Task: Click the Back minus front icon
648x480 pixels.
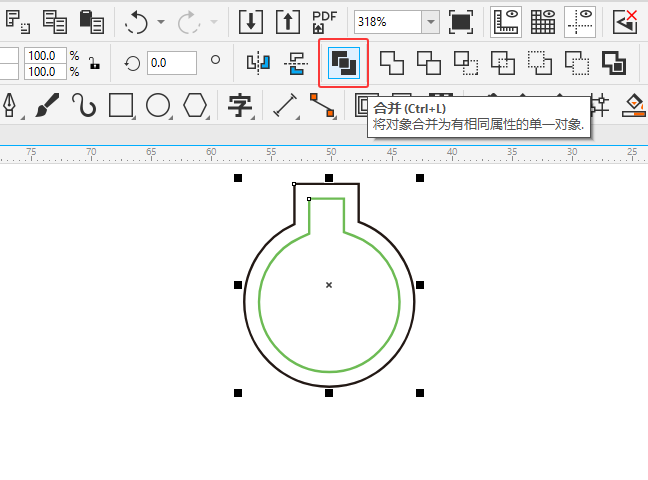Action: point(577,63)
